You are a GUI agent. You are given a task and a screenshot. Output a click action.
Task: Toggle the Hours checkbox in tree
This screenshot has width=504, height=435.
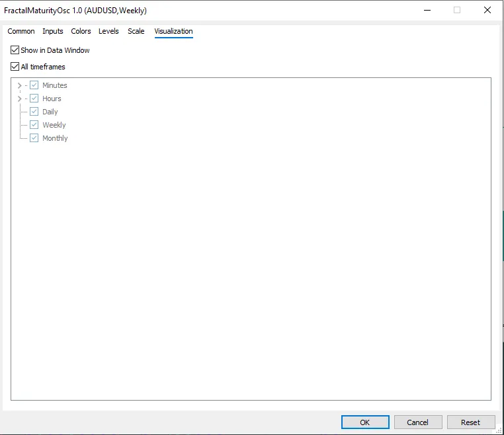coord(34,99)
